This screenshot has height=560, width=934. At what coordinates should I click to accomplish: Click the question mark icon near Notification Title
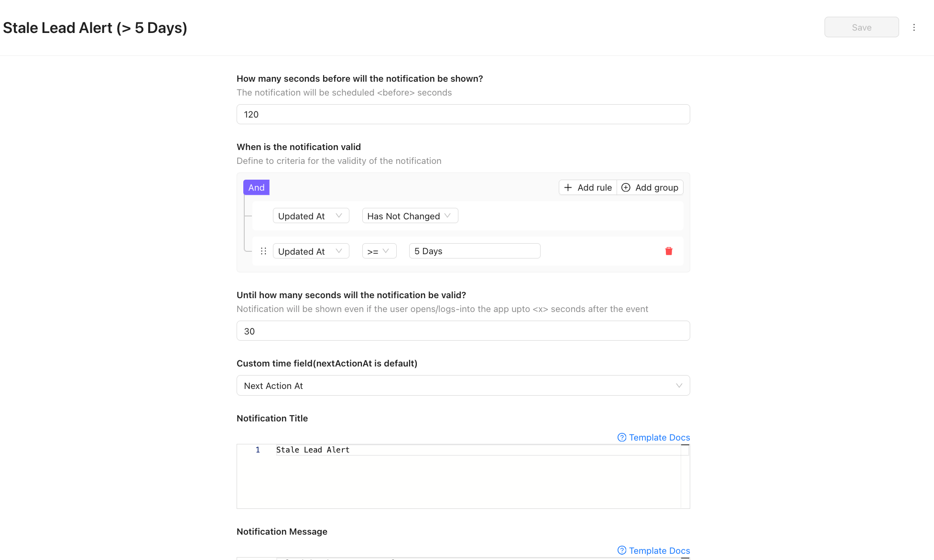click(621, 437)
